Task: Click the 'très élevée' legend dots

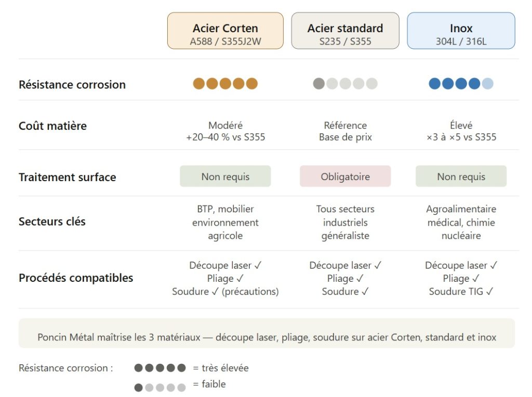Action: 160,368
